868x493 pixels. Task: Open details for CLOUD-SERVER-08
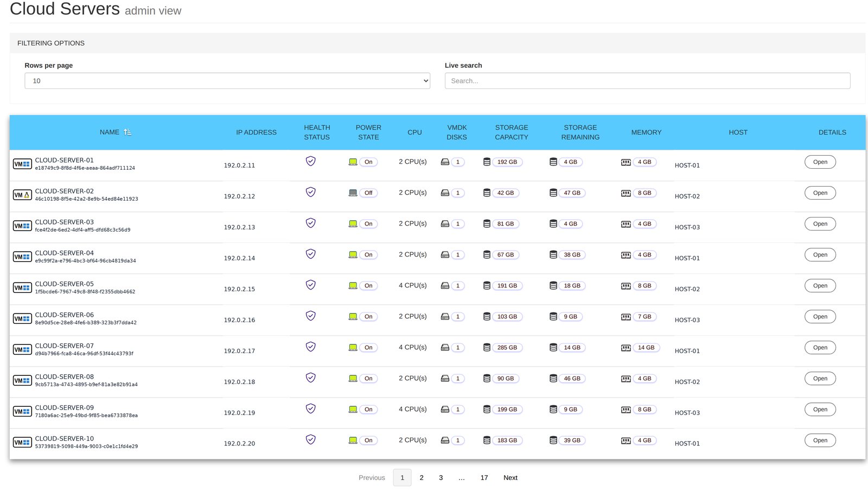[x=820, y=379]
